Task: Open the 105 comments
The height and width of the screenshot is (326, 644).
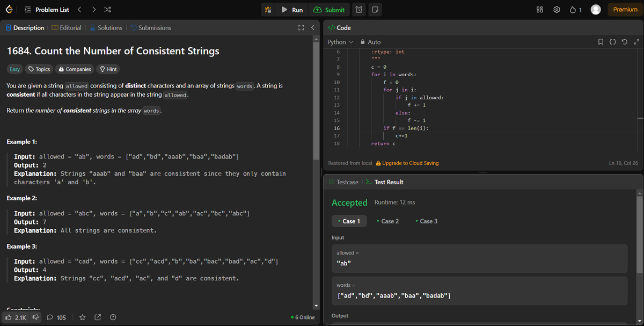Action: click(x=56, y=317)
